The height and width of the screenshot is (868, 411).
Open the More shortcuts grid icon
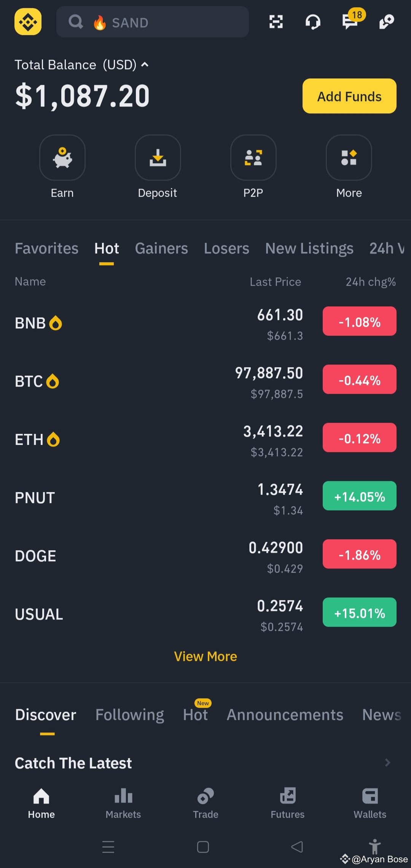point(349,158)
